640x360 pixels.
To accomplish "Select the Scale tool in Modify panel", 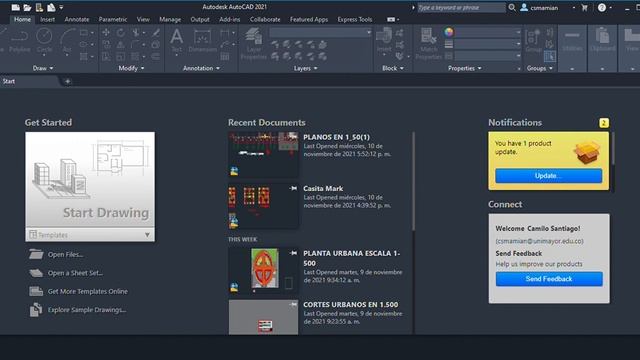I will tap(121, 56).
